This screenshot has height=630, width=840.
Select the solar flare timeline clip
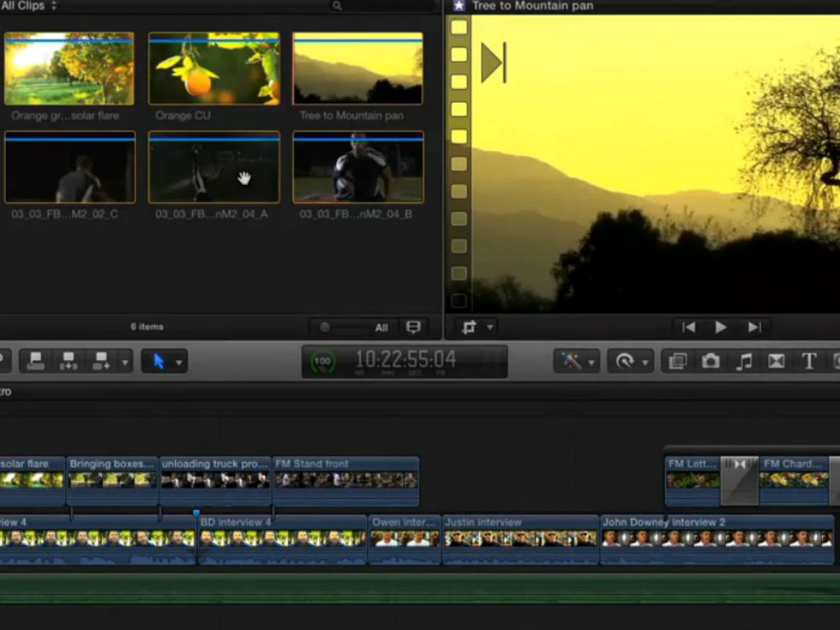pyautogui.click(x=32, y=481)
